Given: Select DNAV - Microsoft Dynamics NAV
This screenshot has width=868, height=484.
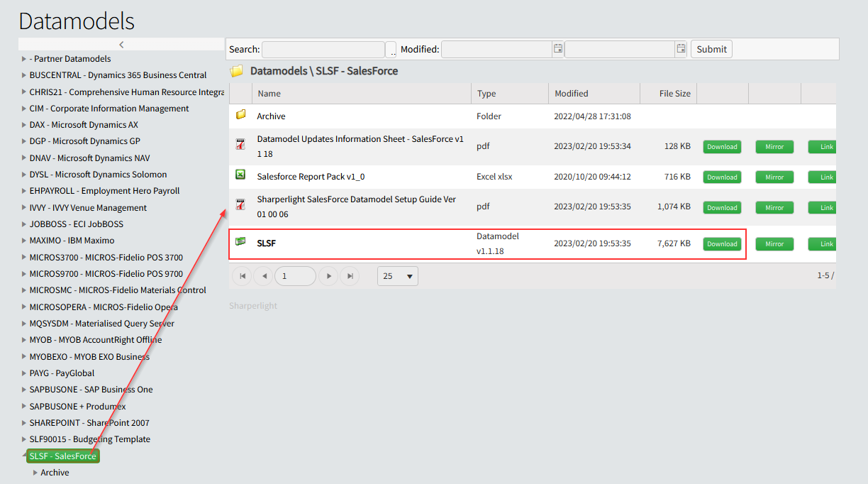Looking at the screenshot, I should click(x=89, y=158).
